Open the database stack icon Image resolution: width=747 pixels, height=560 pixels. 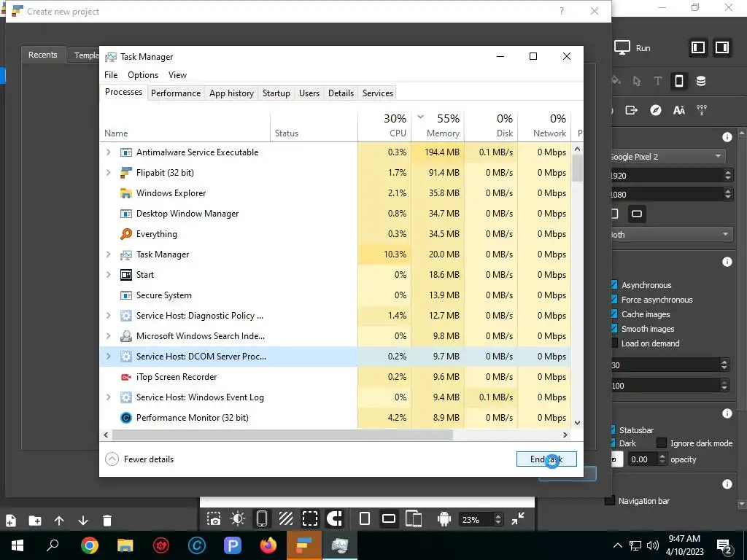pos(701,81)
